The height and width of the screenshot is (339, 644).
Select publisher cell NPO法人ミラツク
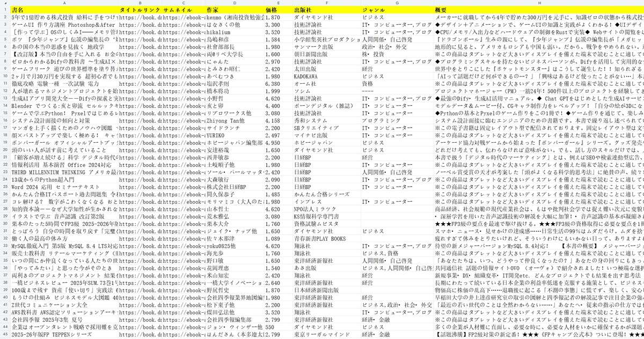[x=327, y=210]
